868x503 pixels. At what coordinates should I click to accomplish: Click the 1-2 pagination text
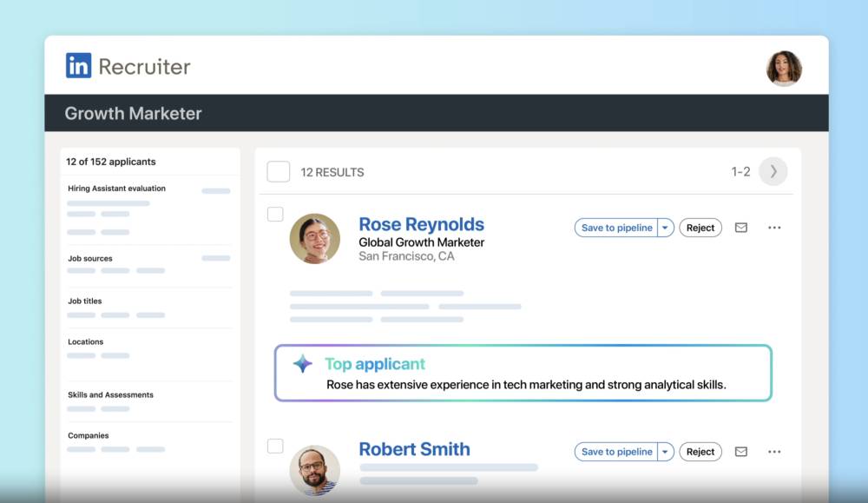point(740,172)
